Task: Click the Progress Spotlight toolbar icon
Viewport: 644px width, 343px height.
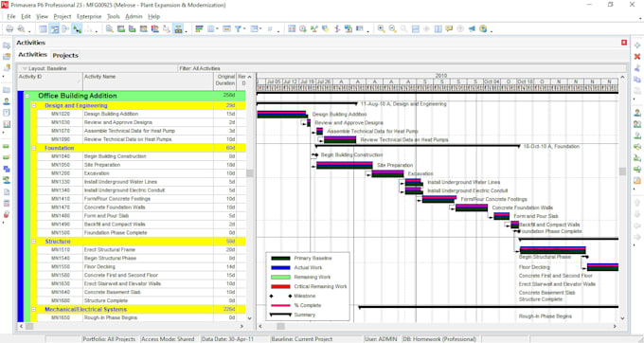Action: [325, 28]
